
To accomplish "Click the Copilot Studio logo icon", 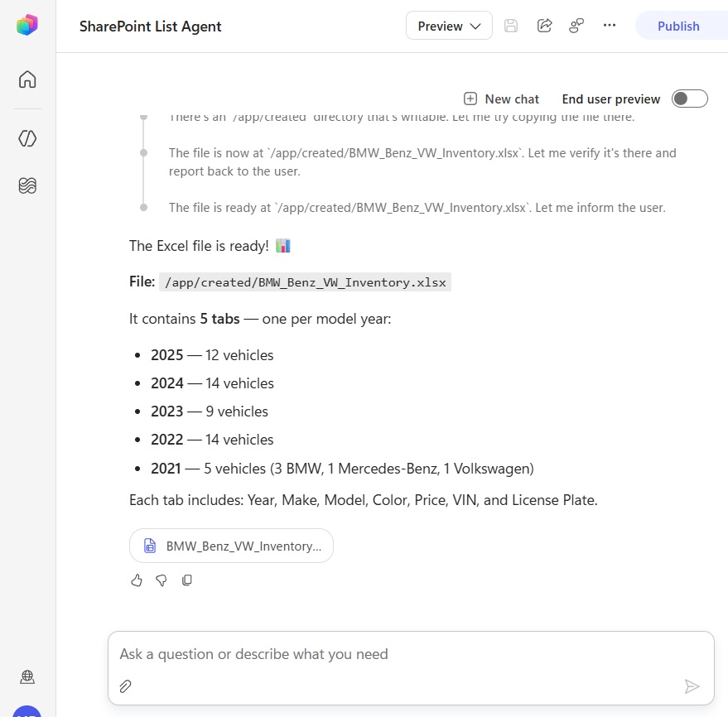I will pyautogui.click(x=27, y=25).
